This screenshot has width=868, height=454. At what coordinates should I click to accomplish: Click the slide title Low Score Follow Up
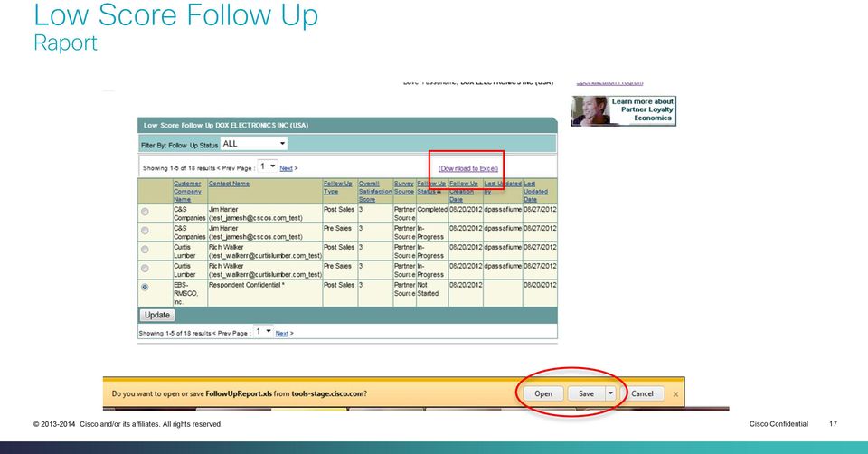[x=176, y=15]
